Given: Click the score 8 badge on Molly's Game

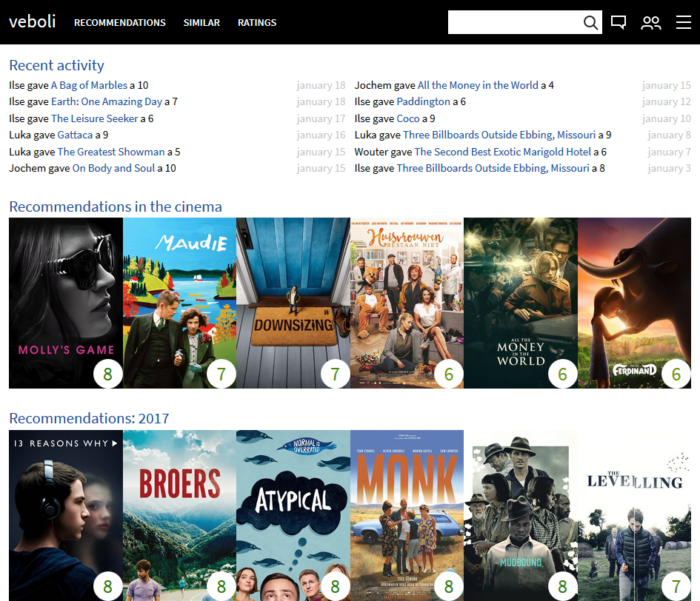Looking at the screenshot, I should coord(107,374).
